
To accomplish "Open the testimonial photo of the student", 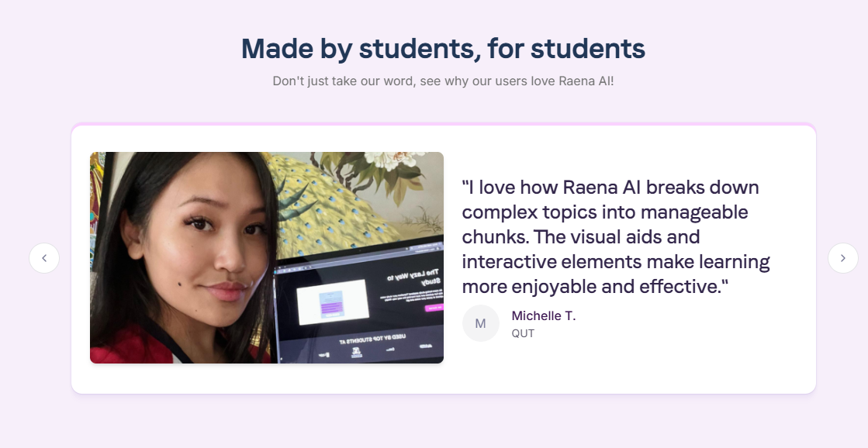I will [267, 258].
